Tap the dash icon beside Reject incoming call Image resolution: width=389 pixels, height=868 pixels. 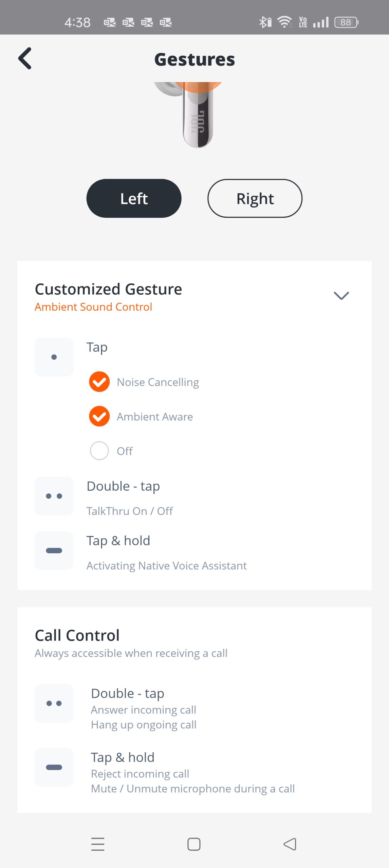click(x=54, y=767)
